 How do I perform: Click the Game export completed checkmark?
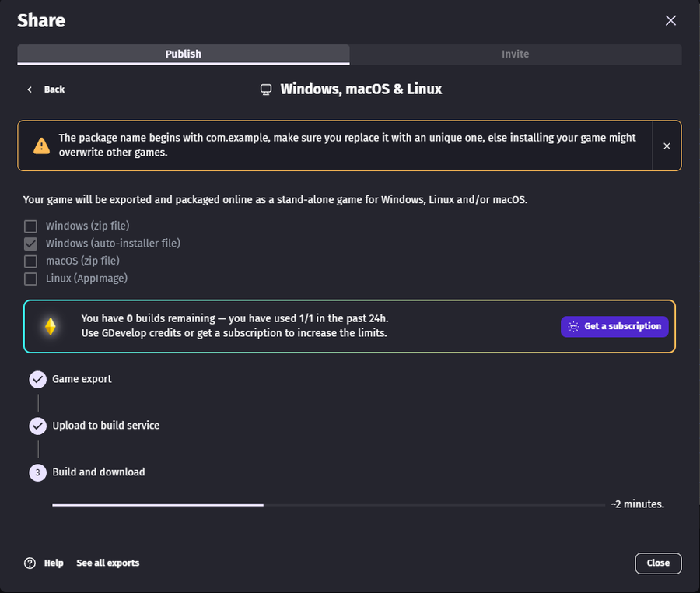point(38,380)
